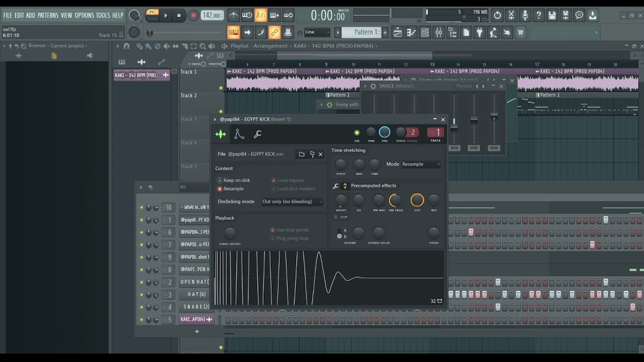The image size is (644, 362).
Task: Click the microphone one-click audio recording icon
Action: click(525, 15)
